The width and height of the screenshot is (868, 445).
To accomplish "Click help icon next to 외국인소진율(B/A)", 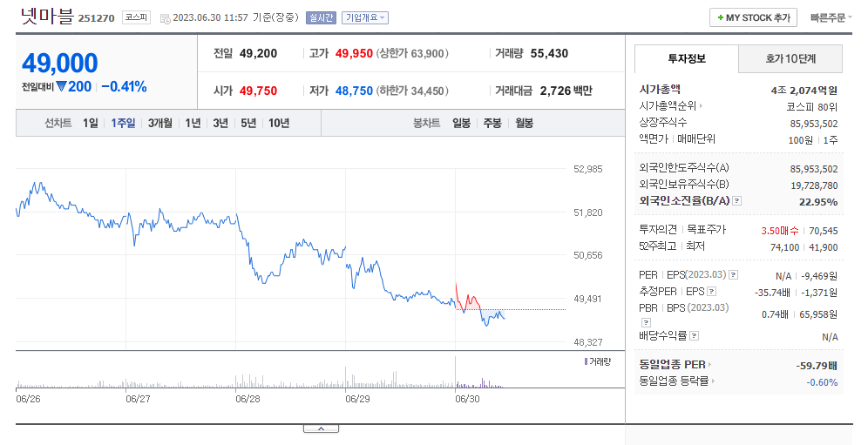I will [x=736, y=201].
